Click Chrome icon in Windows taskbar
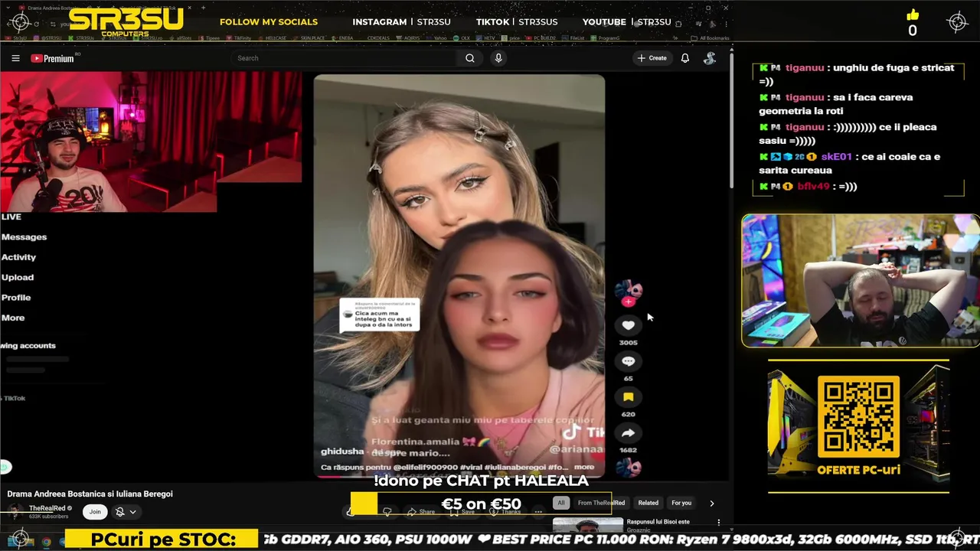 click(46, 542)
